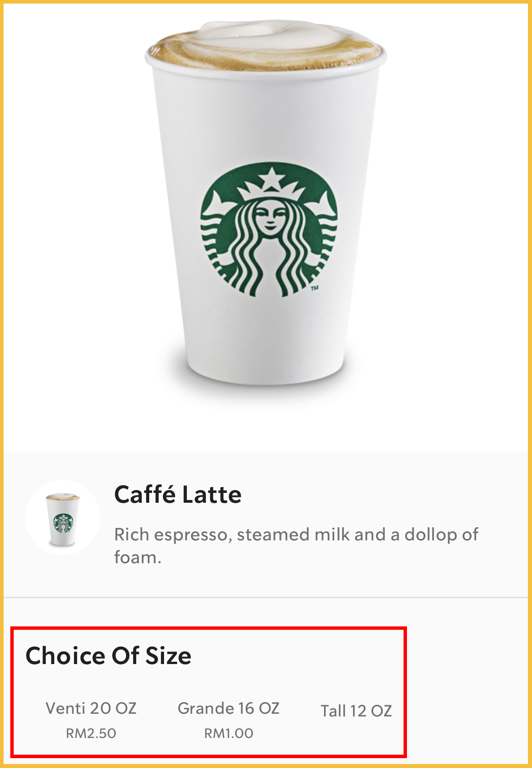This screenshot has height=768, width=532.
Task: Open the small Caffé Latte thumbnail
Action: 63,518
